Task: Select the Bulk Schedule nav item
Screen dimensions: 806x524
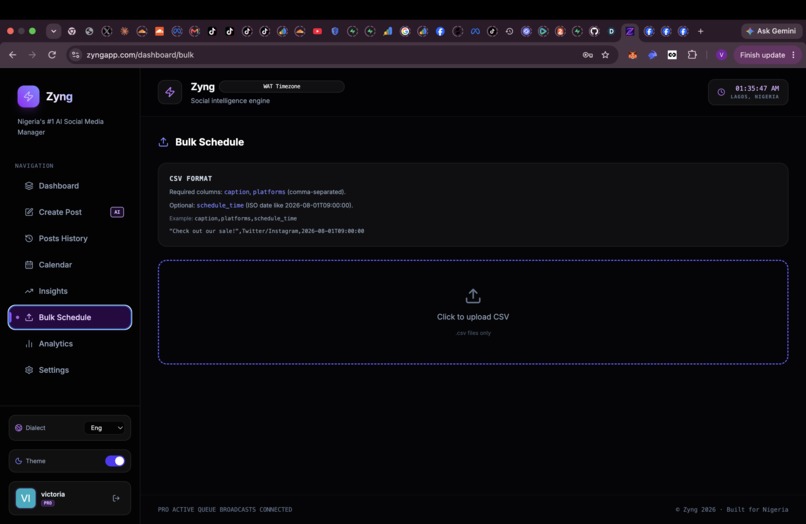Action: point(69,317)
